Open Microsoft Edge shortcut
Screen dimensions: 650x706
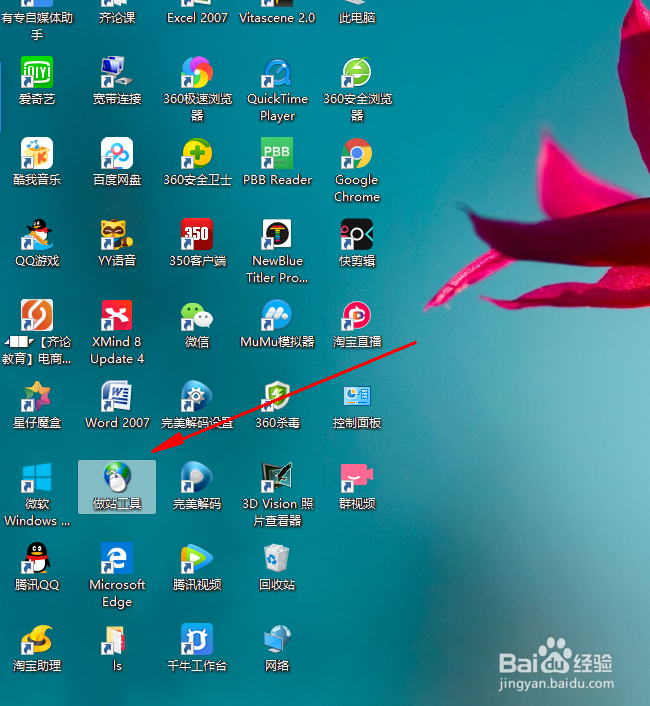pos(117,558)
